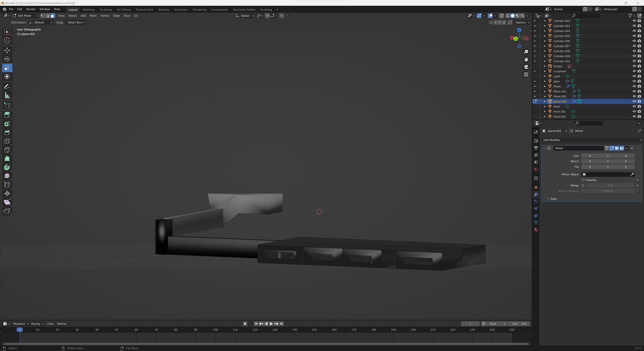The width and height of the screenshot is (644, 351).
Task: Switch to the Sculpting workspace tab
Action: 105,10
